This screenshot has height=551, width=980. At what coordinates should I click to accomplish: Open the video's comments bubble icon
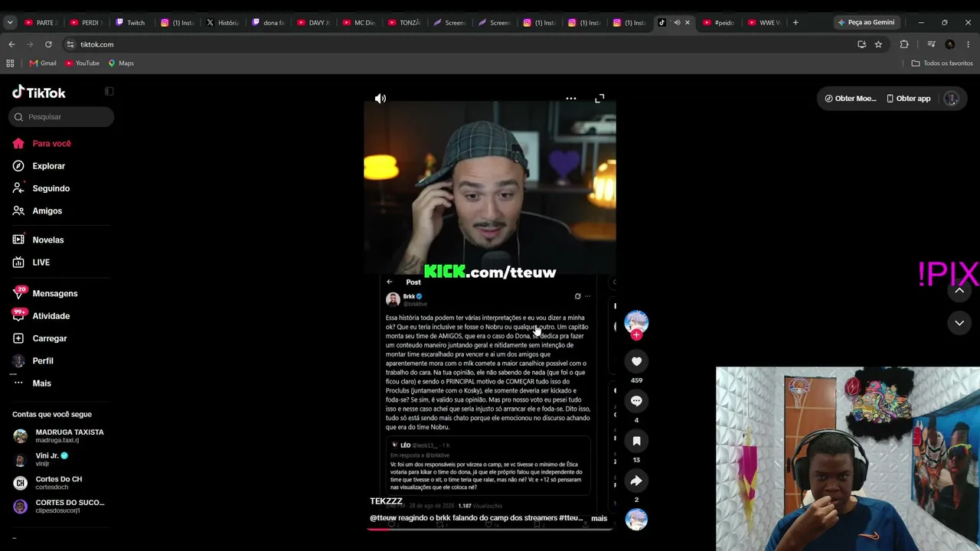636,401
